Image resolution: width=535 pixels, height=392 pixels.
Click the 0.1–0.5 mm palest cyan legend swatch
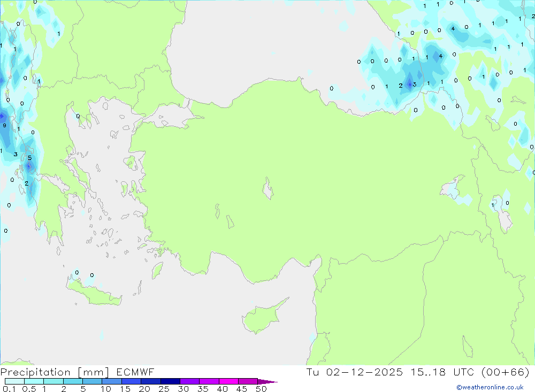pyautogui.click(x=14, y=381)
